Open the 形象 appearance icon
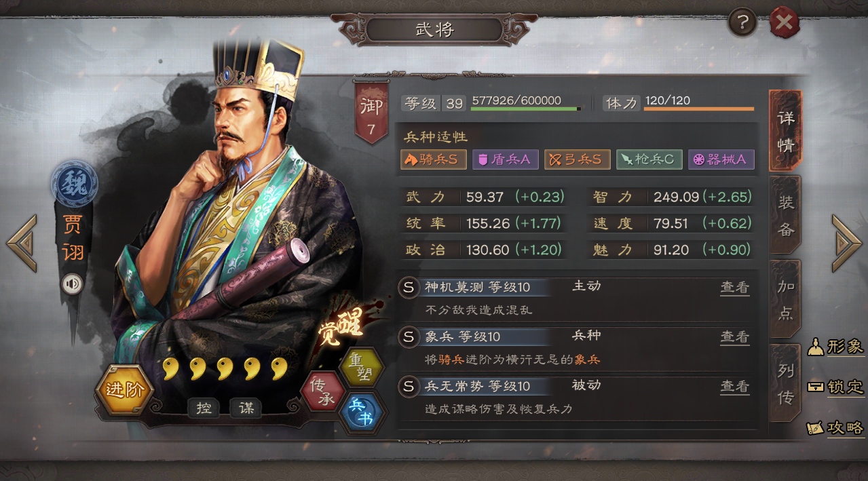This screenshot has width=868, height=481. point(835,347)
